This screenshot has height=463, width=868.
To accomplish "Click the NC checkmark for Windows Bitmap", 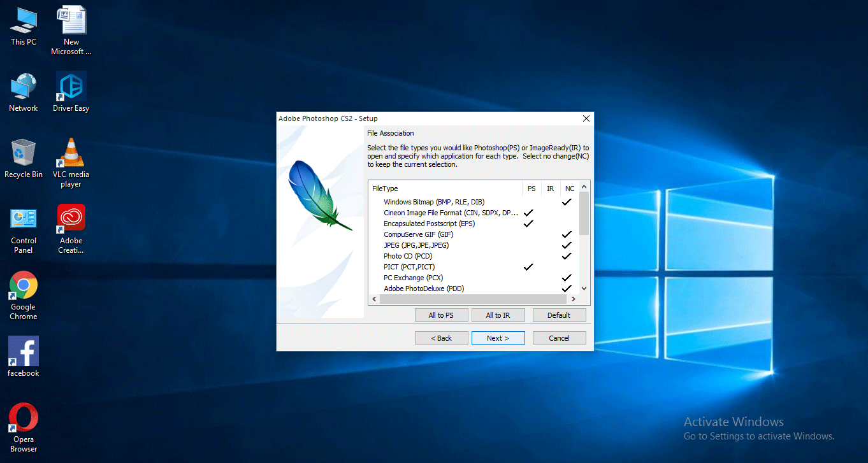I will (567, 202).
